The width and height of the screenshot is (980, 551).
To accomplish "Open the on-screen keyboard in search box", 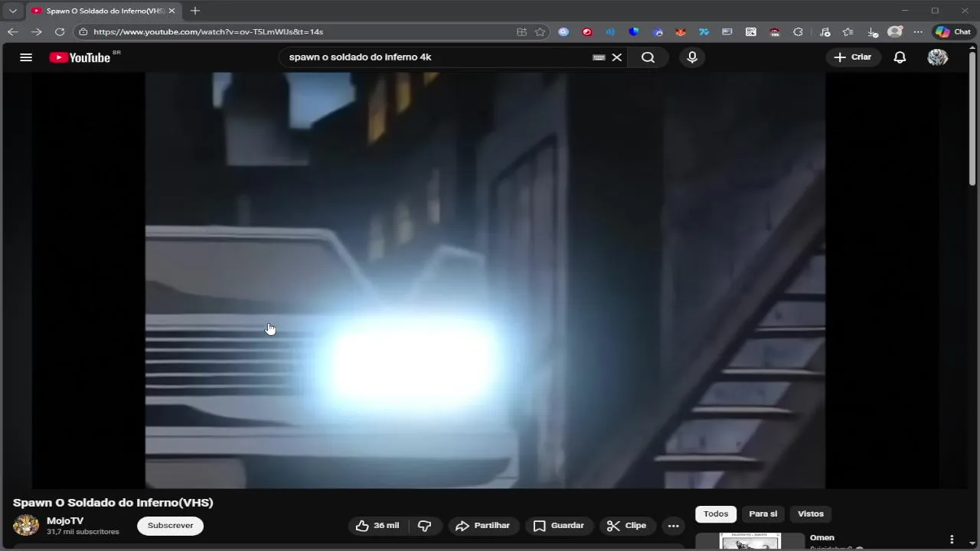I will click(599, 57).
